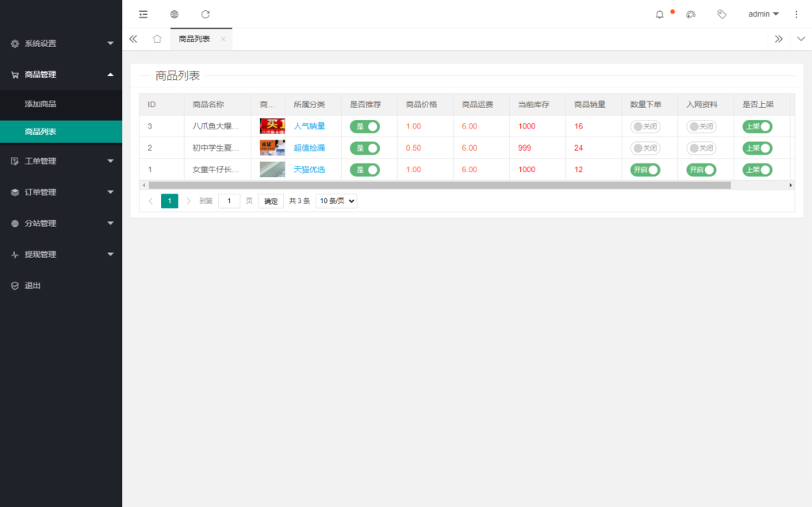
Task: Open the vertical three-dot more menu
Action: click(x=796, y=14)
